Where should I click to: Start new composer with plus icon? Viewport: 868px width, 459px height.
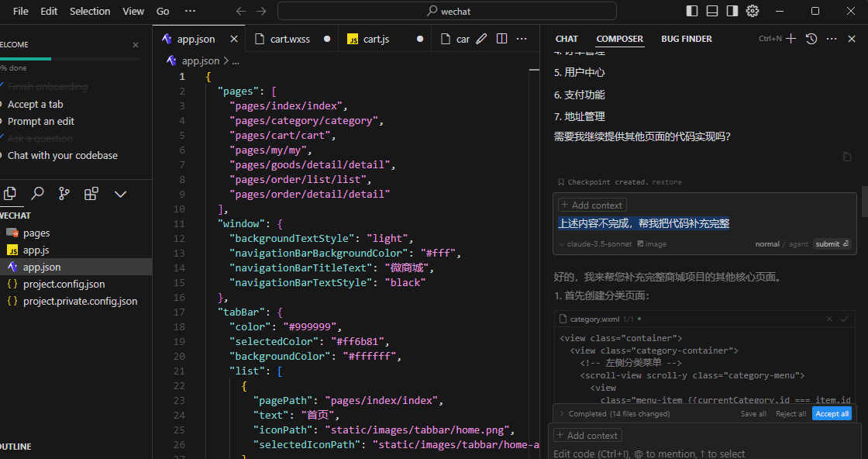tap(791, 39)
